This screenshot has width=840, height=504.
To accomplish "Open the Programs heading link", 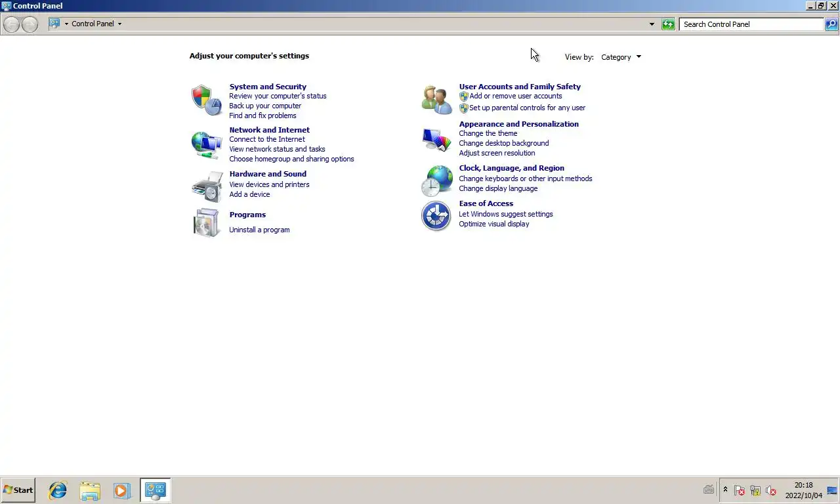I will 247,215.
